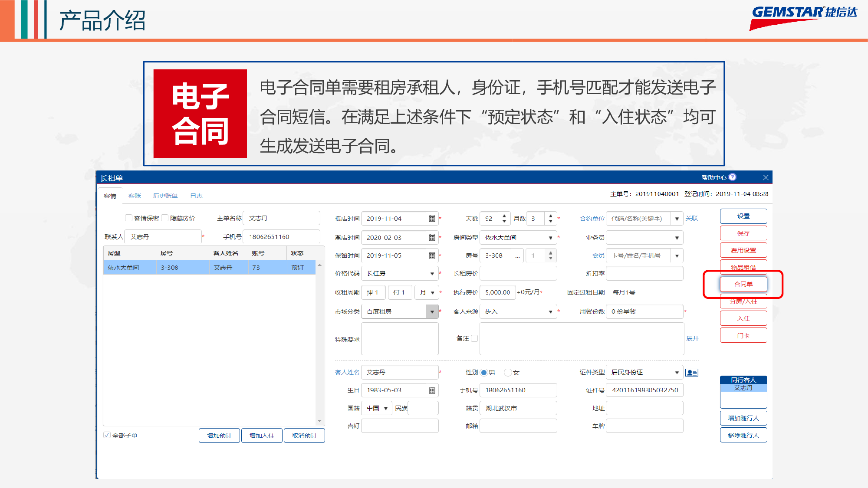Click the 展开 link beside remarks

tap(693, 338)
